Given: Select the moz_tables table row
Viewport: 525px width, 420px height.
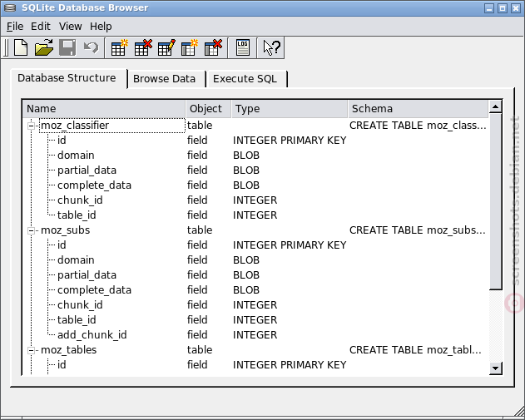Looking at the screenshot, I should (255, 349).
